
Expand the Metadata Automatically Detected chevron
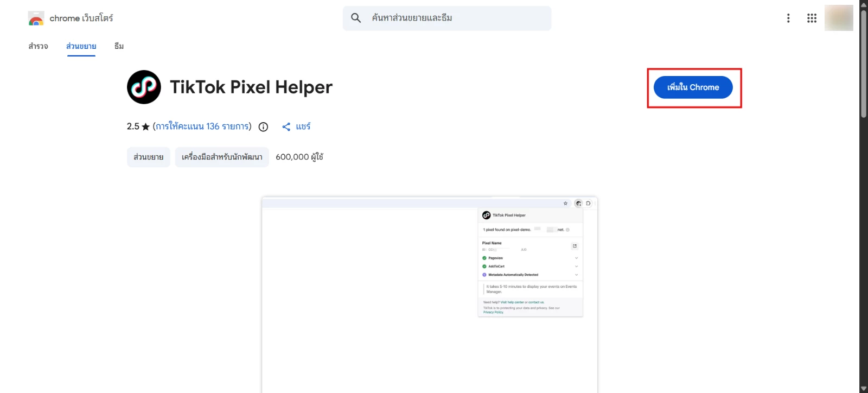(x=576, y=275)
